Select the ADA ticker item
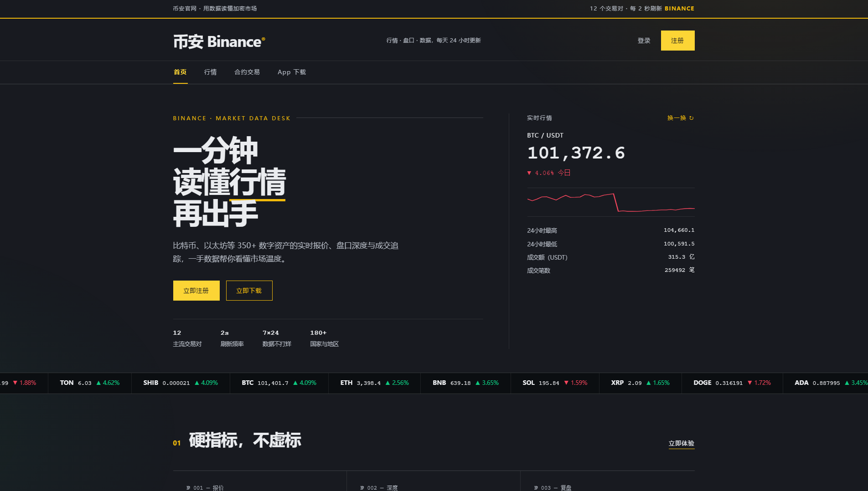868x491 pixels. click(x=826, y=383)
